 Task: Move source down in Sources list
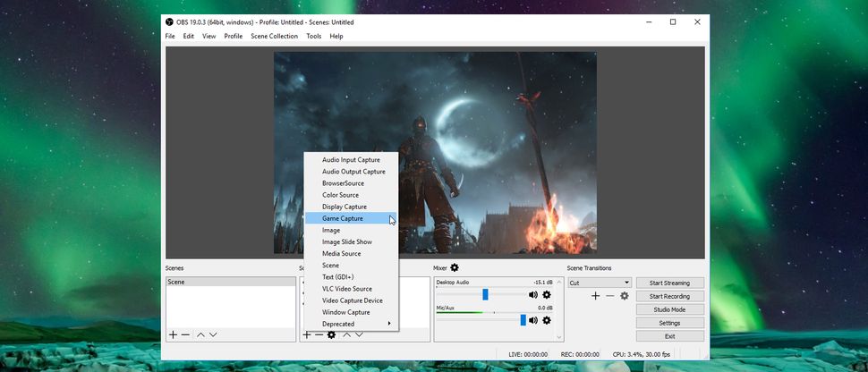(359, 335)
